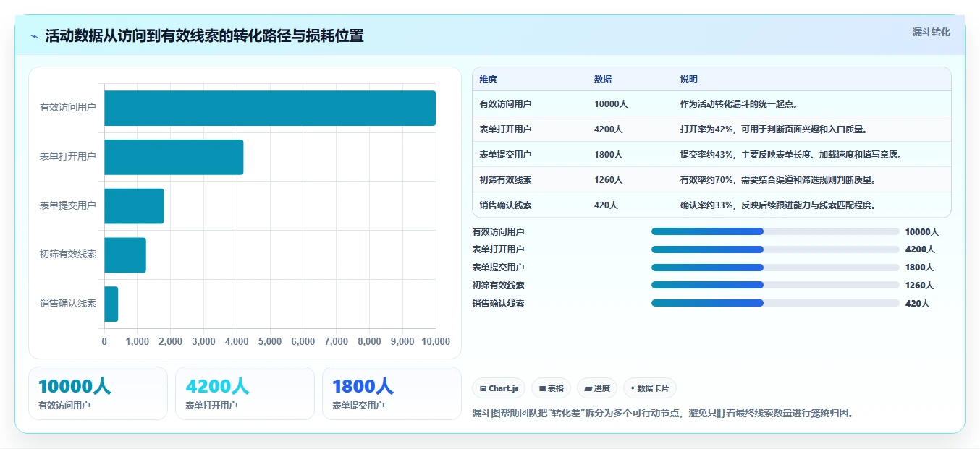Click the 10,000 x-axis tick label
Screen dimensions: 980x449
tap(434, 341)
